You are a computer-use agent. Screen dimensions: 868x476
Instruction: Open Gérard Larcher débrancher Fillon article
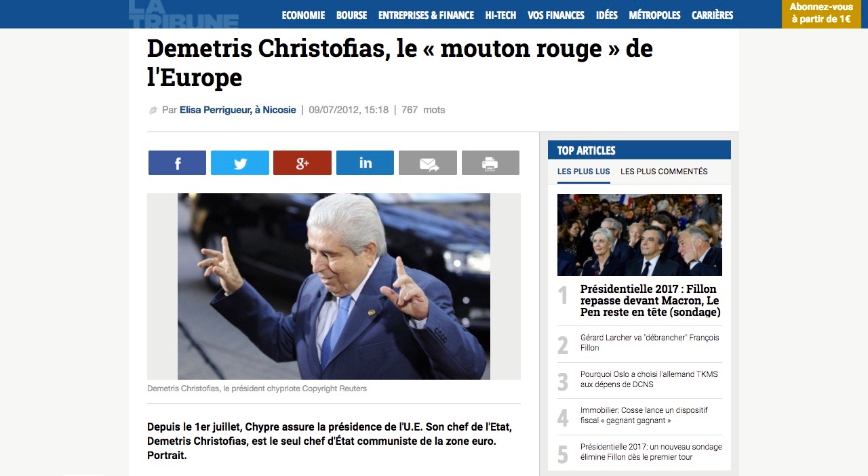tap(650, 342)
